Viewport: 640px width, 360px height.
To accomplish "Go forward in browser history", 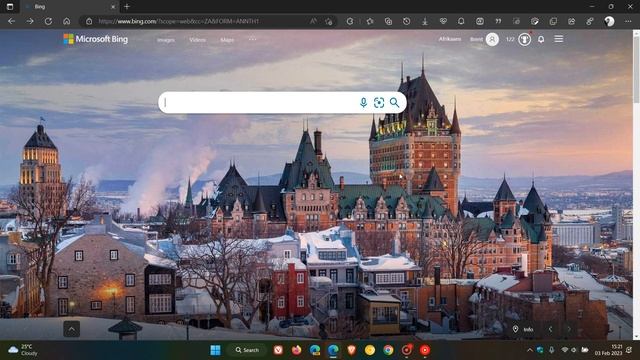I will coord(30,21).
